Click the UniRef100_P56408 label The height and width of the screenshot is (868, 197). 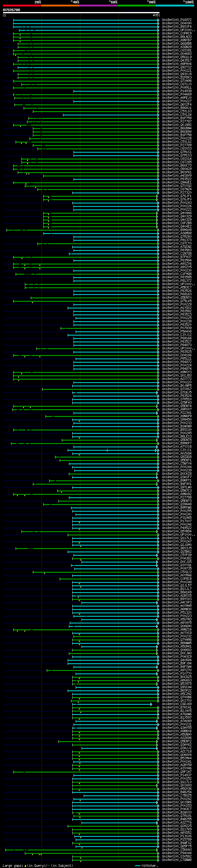177,332
